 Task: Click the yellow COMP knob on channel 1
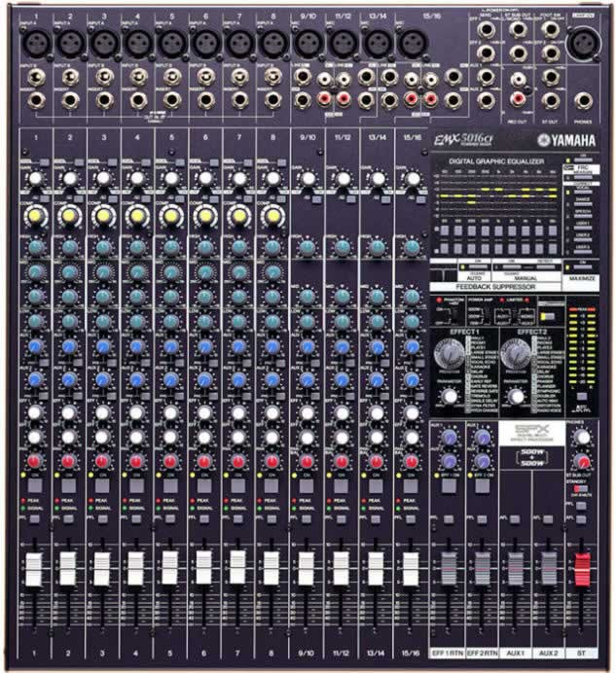pyautogui.click(x=35, y=214)
